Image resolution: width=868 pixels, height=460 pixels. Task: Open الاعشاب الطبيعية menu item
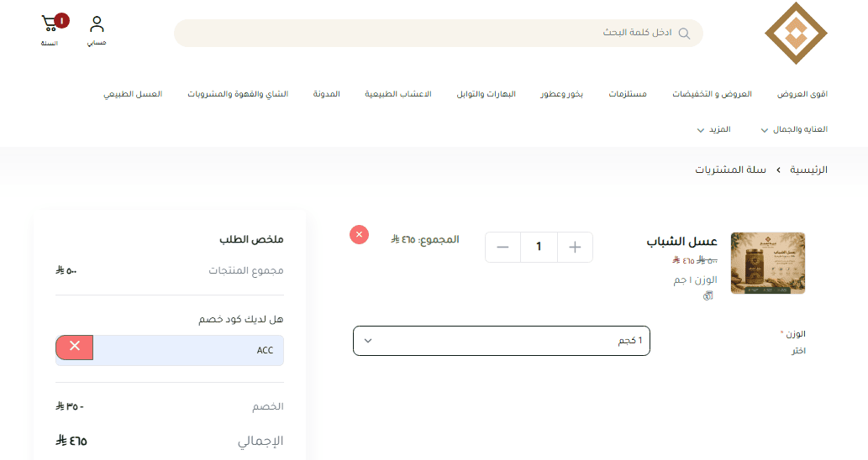tap(398, 94)
